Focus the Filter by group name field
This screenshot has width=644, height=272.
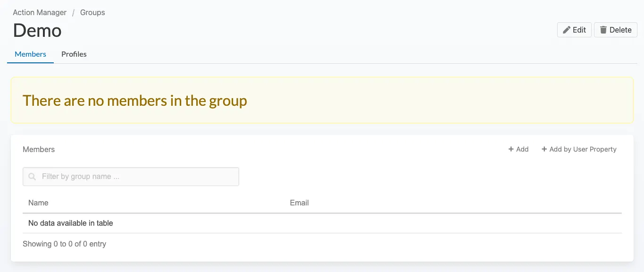(x=137, y=177)
